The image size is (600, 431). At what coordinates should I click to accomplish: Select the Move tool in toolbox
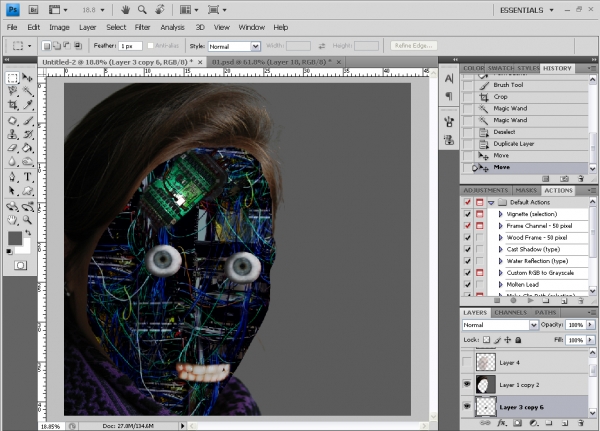pyautogui.click(x=27, y=78)
